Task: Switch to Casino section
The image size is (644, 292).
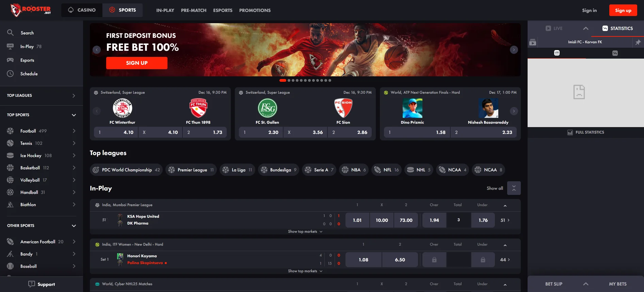Action: [x=82, y=10]
